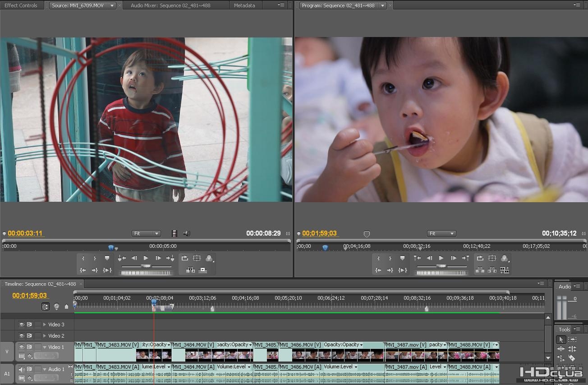
Task: Go to next marker in Source monitor
Action: pyautogui.click(x=170, y=258)
